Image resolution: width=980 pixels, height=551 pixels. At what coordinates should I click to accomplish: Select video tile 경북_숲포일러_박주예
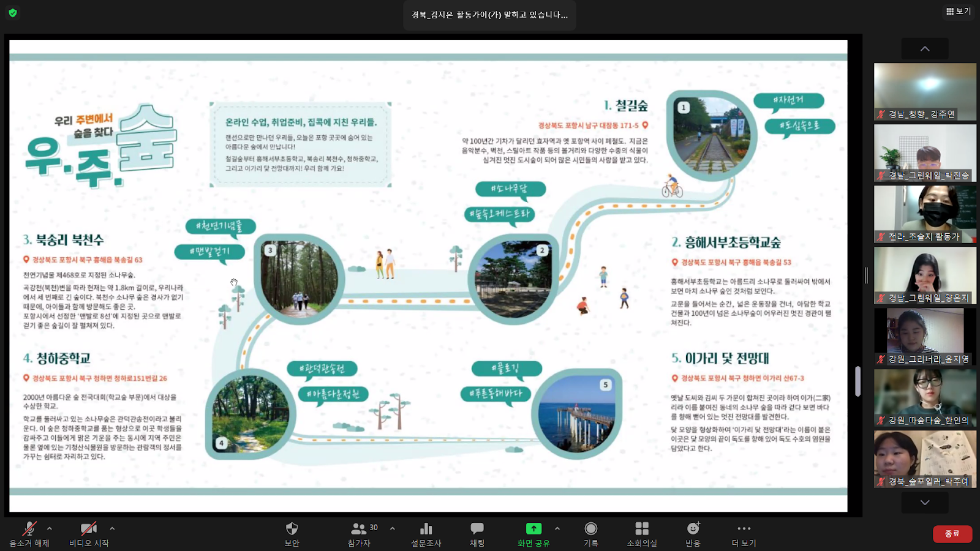pos(925,459)
